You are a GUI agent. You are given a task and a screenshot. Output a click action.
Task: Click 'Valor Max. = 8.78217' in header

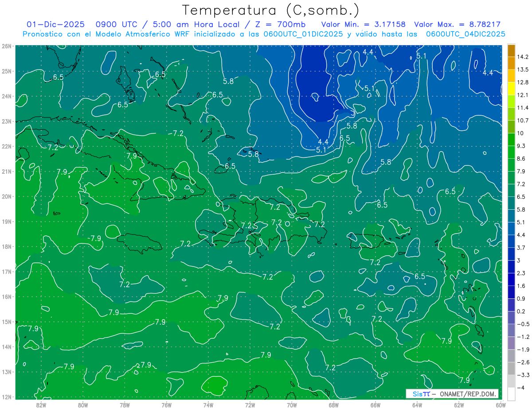458,24
